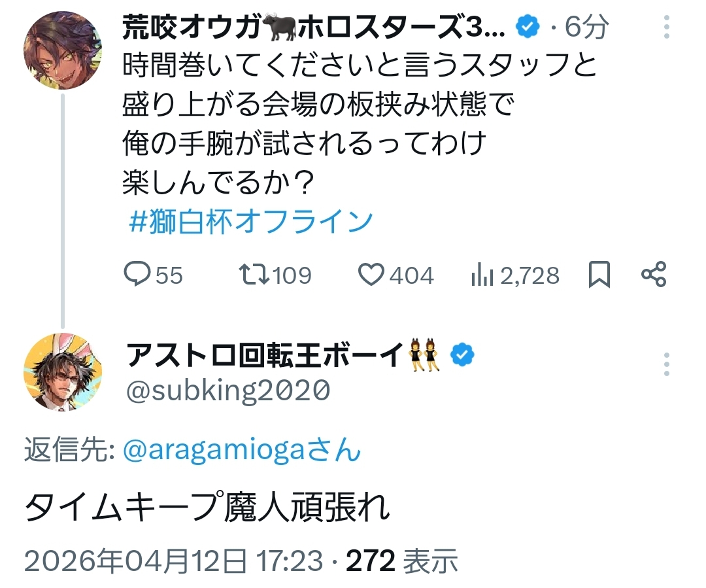The width and height of the screenshot is (706, 588).
Task: Open the 272 表示 view count
Action: [401, 561]
